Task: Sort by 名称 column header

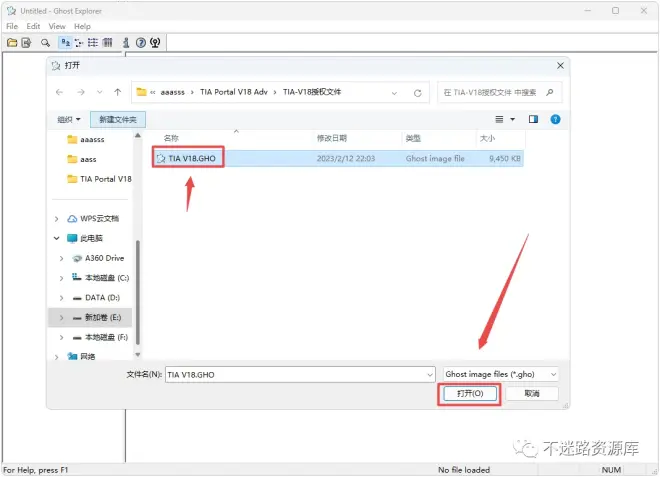Action: (x=171, y=139)
